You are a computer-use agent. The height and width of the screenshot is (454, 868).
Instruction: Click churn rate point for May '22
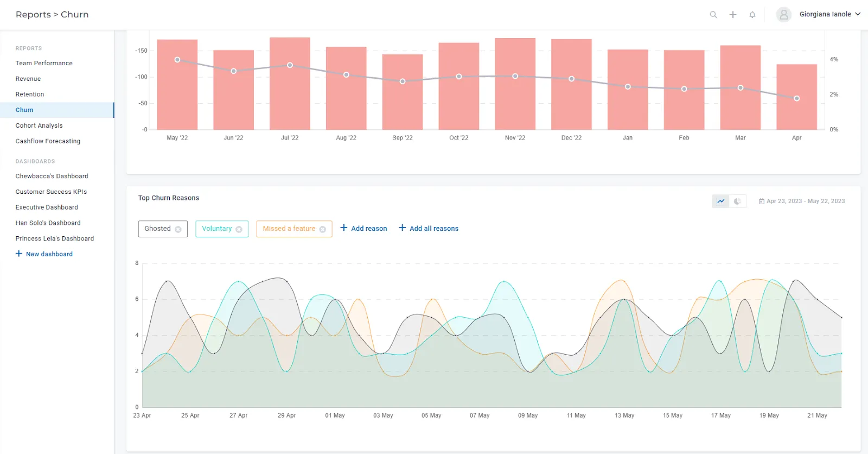click(177, 60)
